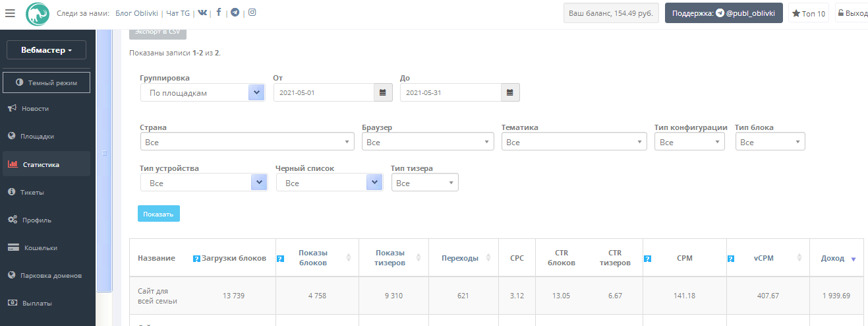
Task: Open the Страна filter dropdown
Action: [x=247, y=142]
